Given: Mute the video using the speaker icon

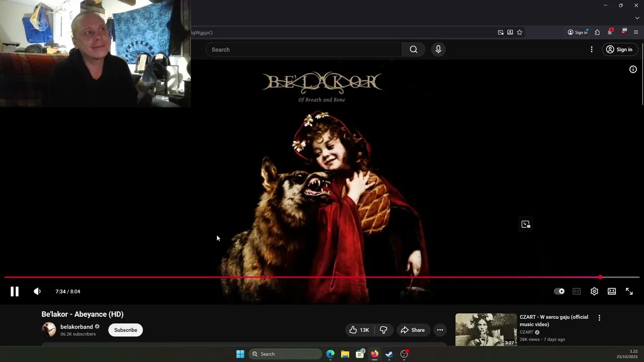Looking at the screenshot, I should click(37, 292).
